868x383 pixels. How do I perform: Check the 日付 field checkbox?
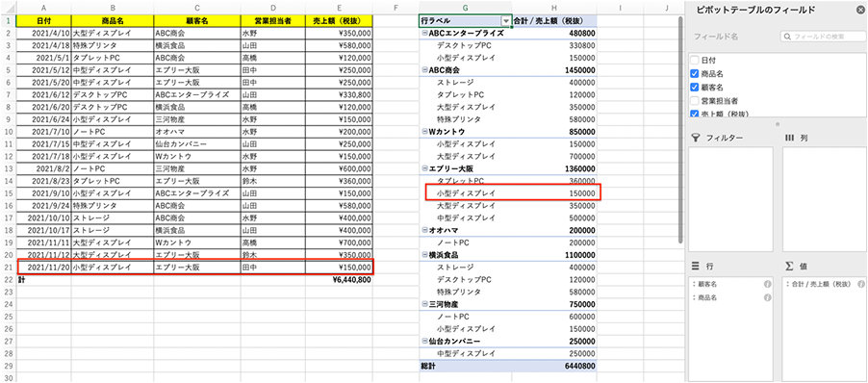coord(695,61)
